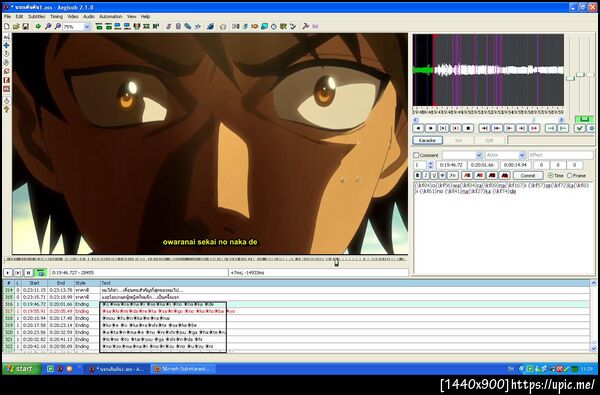Click the Commit button
The height and width of the screenshot is (395, 600).
(528, 175)
